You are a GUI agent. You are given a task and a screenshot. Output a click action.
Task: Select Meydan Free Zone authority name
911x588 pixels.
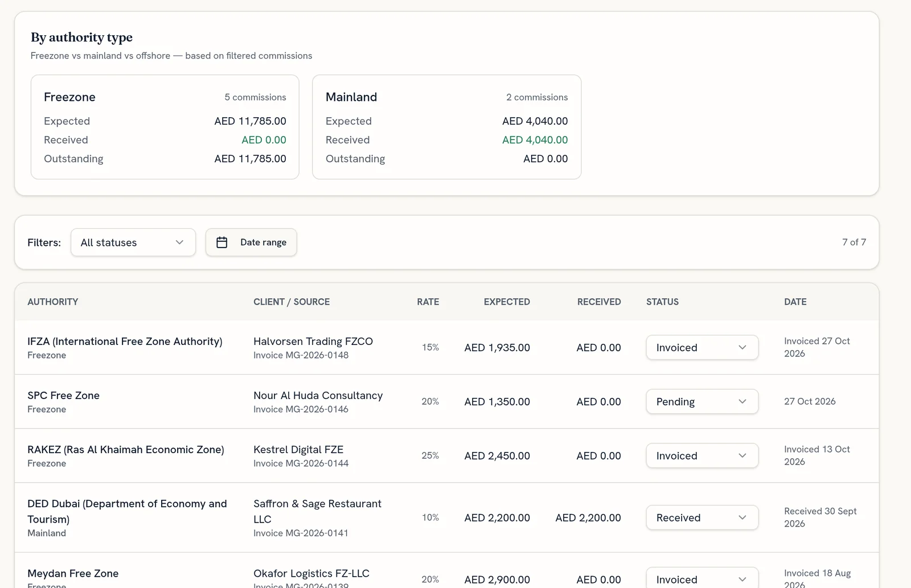[73, 573]
